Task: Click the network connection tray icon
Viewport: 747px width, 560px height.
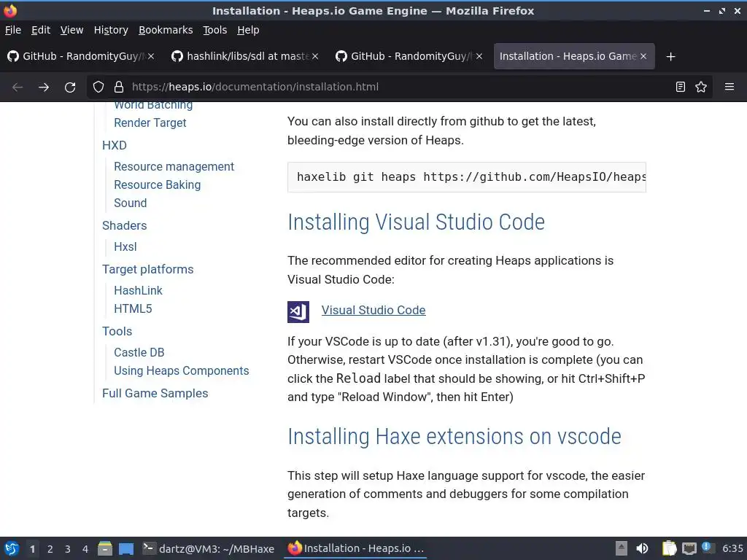Action: click(689, 548)
